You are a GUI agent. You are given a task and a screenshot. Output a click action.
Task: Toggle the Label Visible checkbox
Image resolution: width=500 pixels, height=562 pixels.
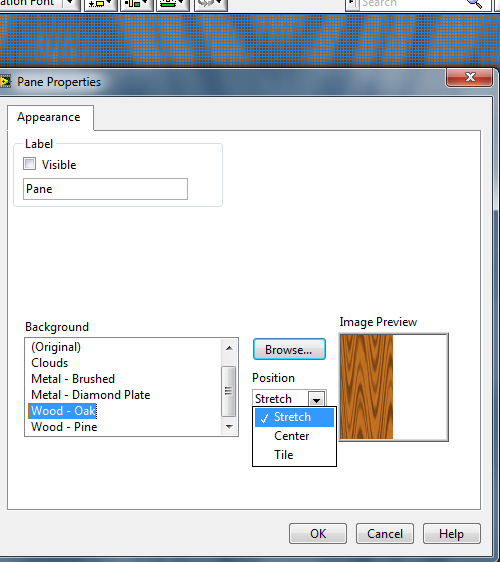(29, 164)
